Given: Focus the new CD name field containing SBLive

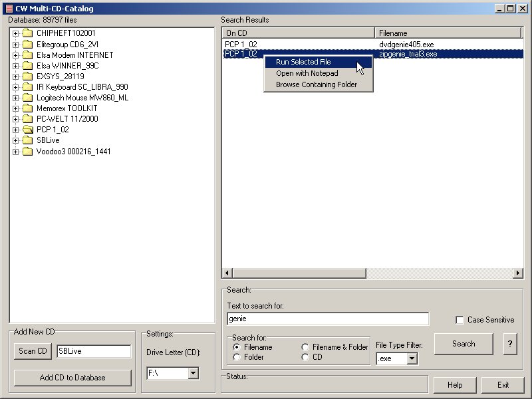Looking at the screenshot, I should tap(94, 351).
